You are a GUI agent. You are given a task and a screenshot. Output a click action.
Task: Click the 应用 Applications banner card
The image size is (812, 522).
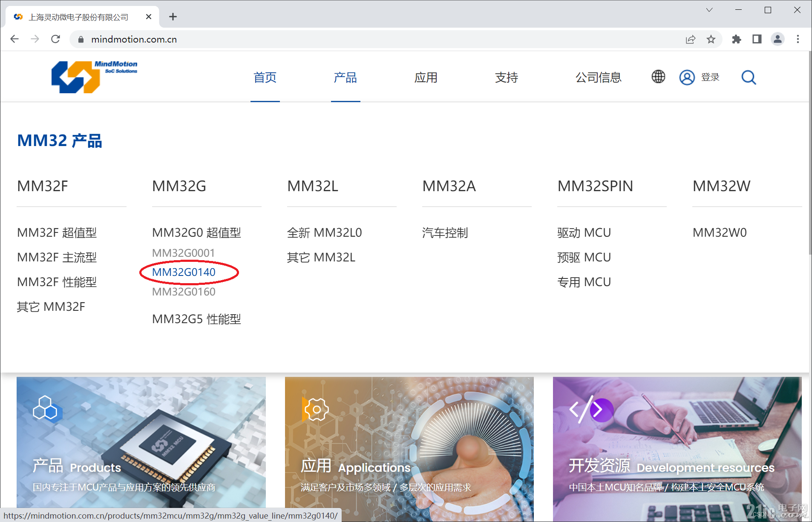[409, 449]
